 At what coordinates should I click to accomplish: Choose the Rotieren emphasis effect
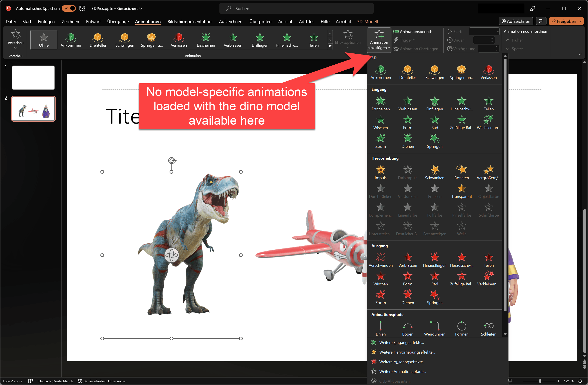(461, 172)
